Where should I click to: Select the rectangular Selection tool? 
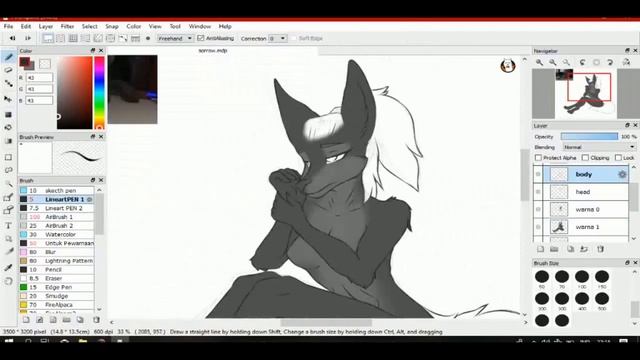pos(9,157)
